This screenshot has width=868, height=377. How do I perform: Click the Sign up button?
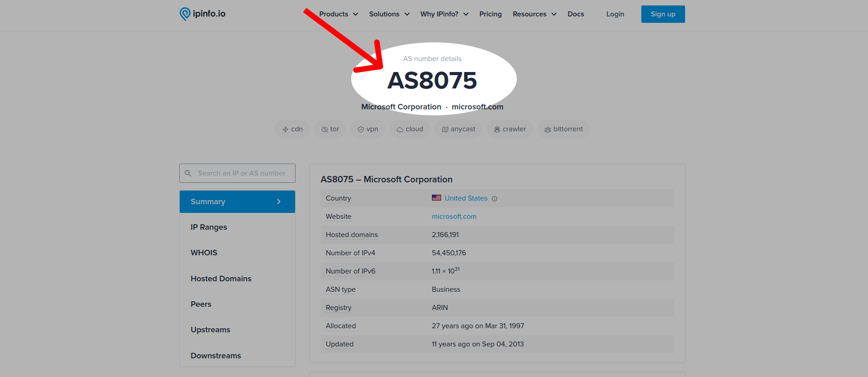[x=663, y=14]
